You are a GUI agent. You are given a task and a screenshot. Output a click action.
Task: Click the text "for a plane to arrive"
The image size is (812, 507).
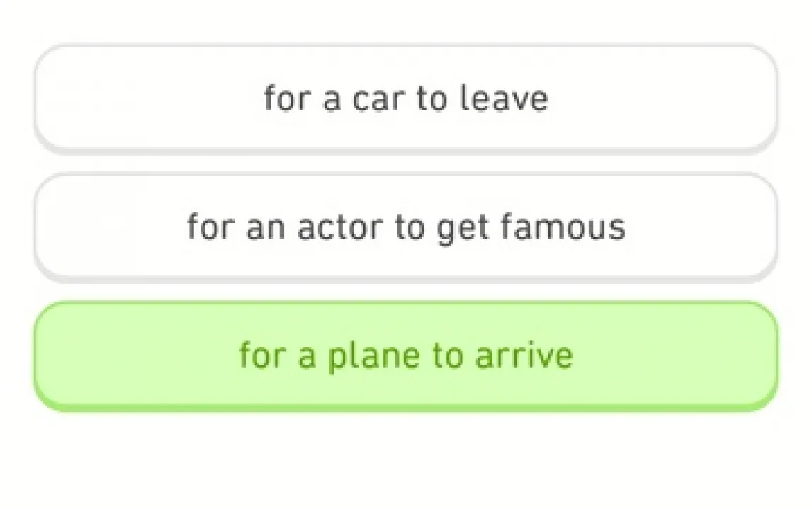pos(406,355)
